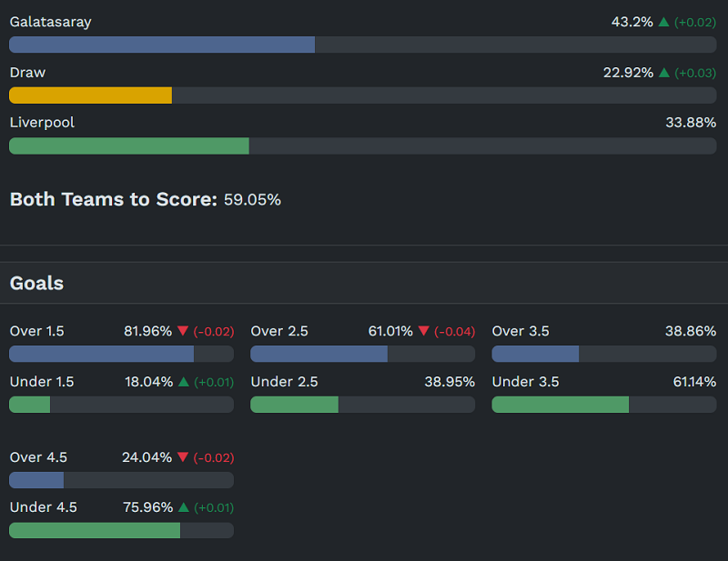Click the Over 3.5 blue progress bar
728x561 pixels.
click(535, 354)
